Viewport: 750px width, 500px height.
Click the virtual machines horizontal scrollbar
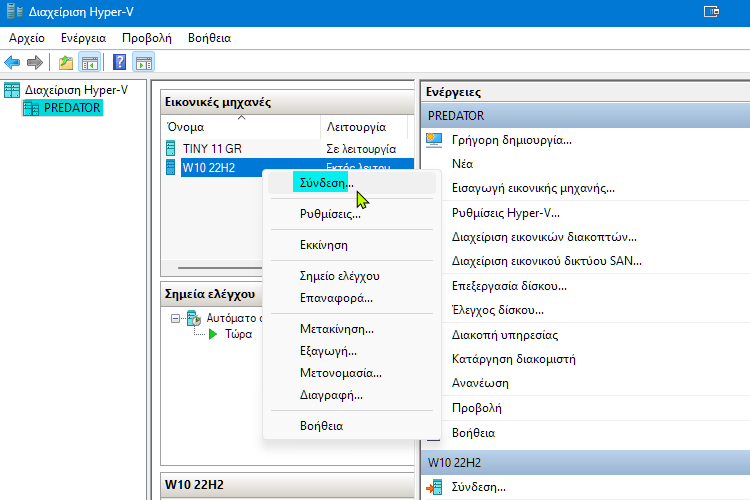pos(220,268)
